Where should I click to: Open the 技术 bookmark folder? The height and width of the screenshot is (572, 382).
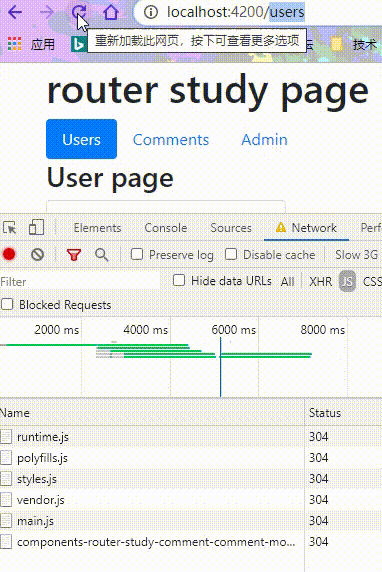pos(355,44)
